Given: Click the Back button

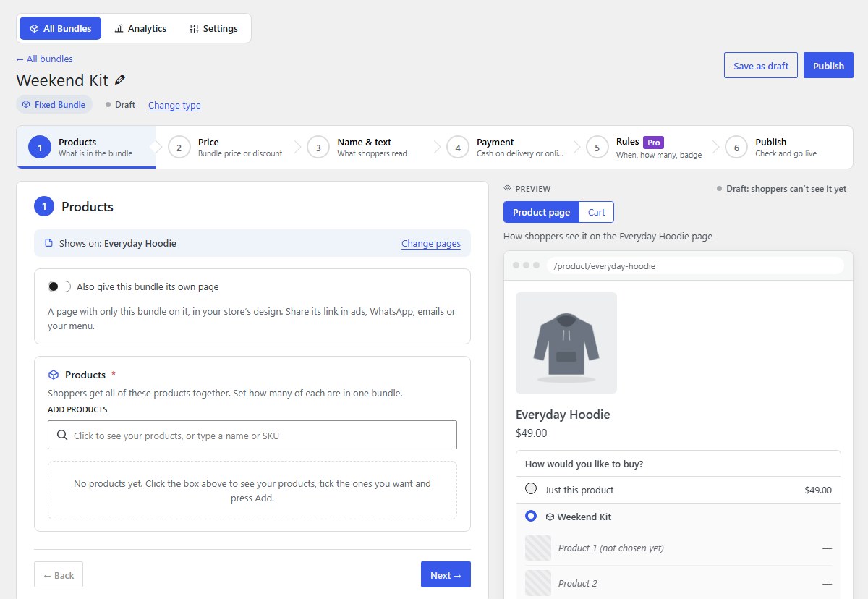Looking at the screenshot, I should (59, 574).
